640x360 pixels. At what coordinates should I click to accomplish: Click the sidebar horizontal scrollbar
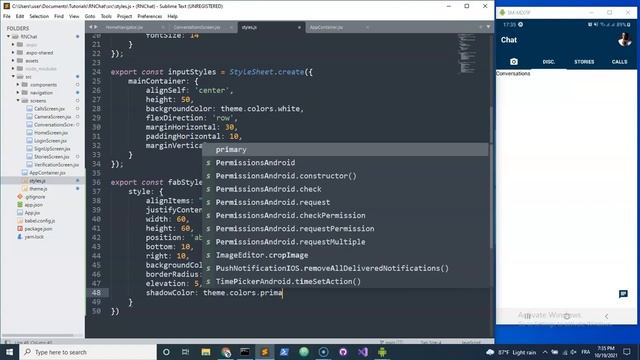[39, 336]
